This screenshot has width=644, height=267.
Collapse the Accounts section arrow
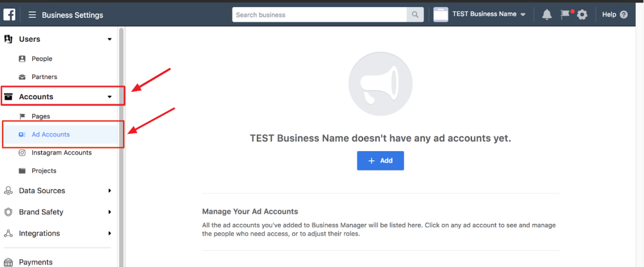coord(109,97)
